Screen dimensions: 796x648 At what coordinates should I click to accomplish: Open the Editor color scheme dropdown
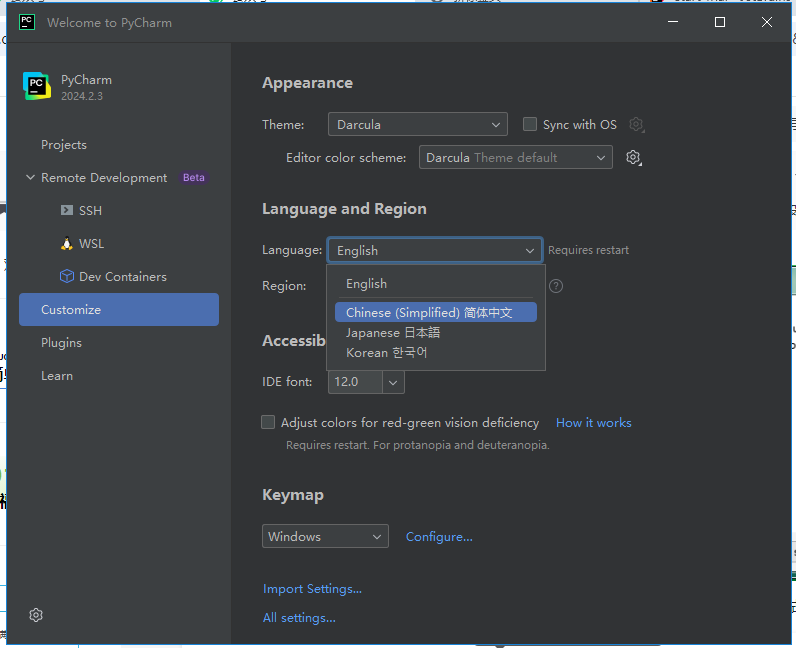[515, 157]
